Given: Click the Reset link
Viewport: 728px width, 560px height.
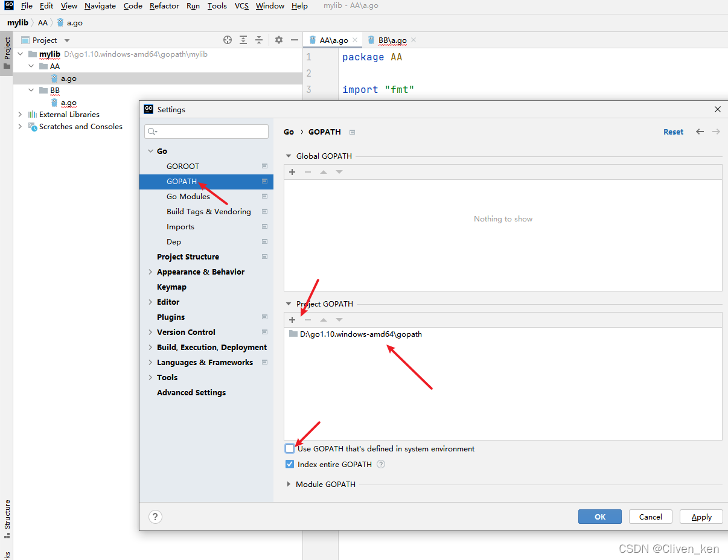Looking at the screenshot, I should 673,132.
